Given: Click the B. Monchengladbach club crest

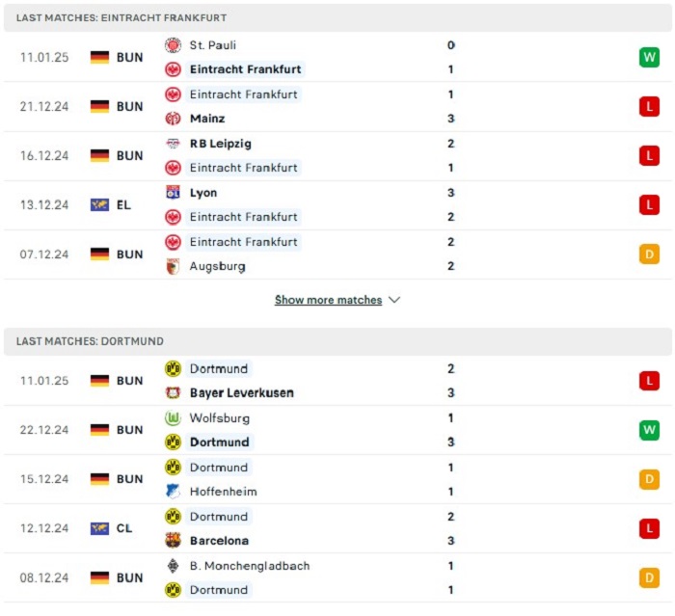Looking at the screenshot, I should (x=173, y=566).
